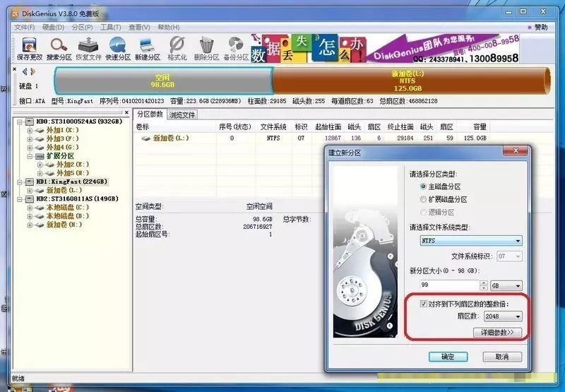
Task: Open the 文件(F) menu
Action: [25, 28]
